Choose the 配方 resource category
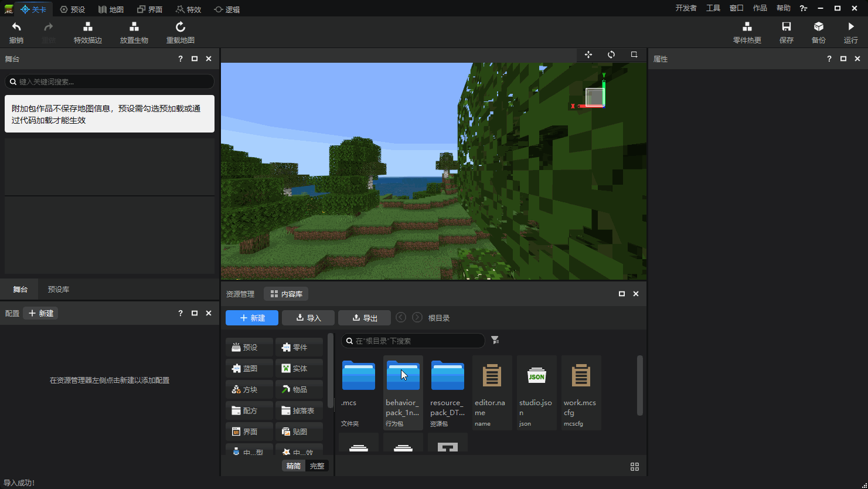868x489 pixels. point(250,410)
